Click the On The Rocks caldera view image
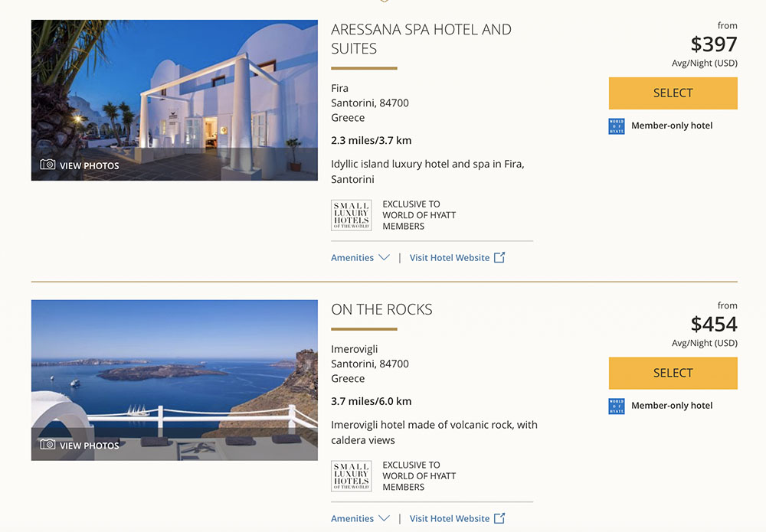Viewport: 766px width, 532px height. [x=175, y=380]
